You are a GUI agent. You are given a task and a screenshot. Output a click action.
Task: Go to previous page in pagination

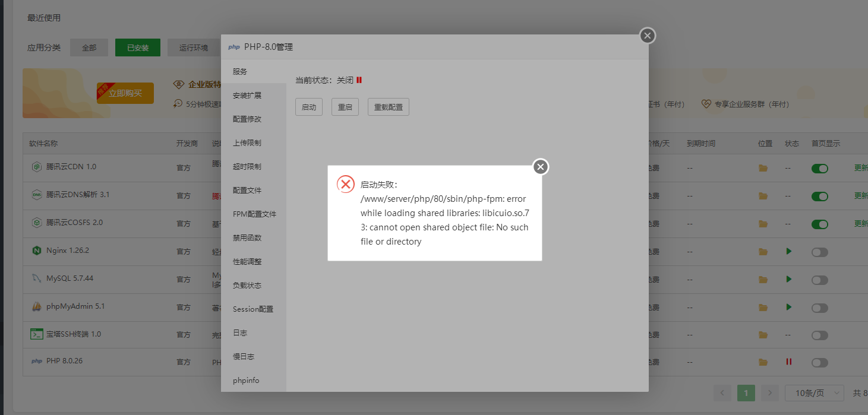point(722,393)
